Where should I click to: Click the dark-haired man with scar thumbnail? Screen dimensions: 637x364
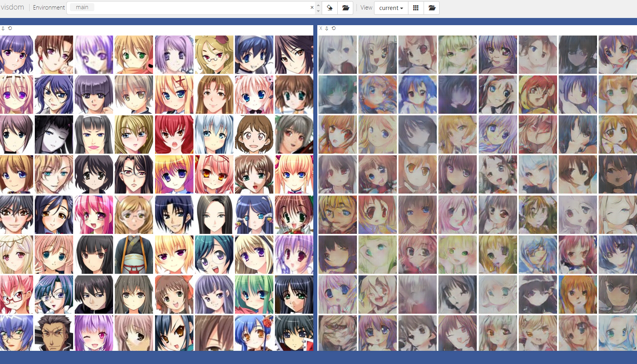point(54,333)
